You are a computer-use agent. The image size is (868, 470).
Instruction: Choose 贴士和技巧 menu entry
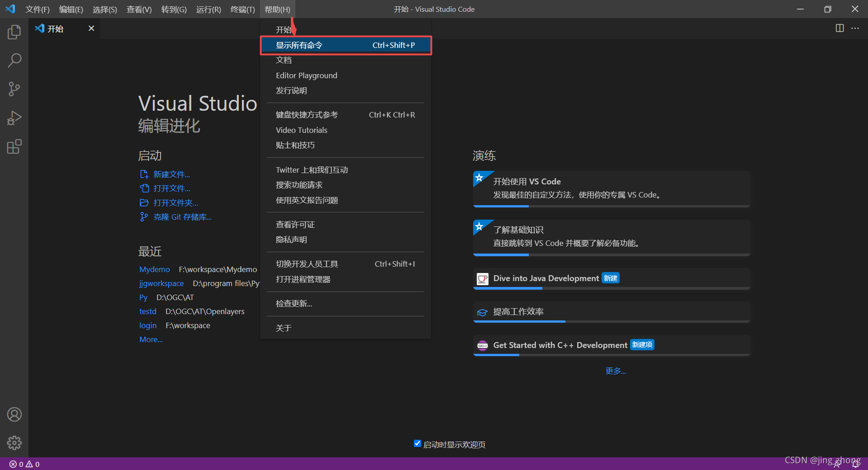[x=346, y=145]
